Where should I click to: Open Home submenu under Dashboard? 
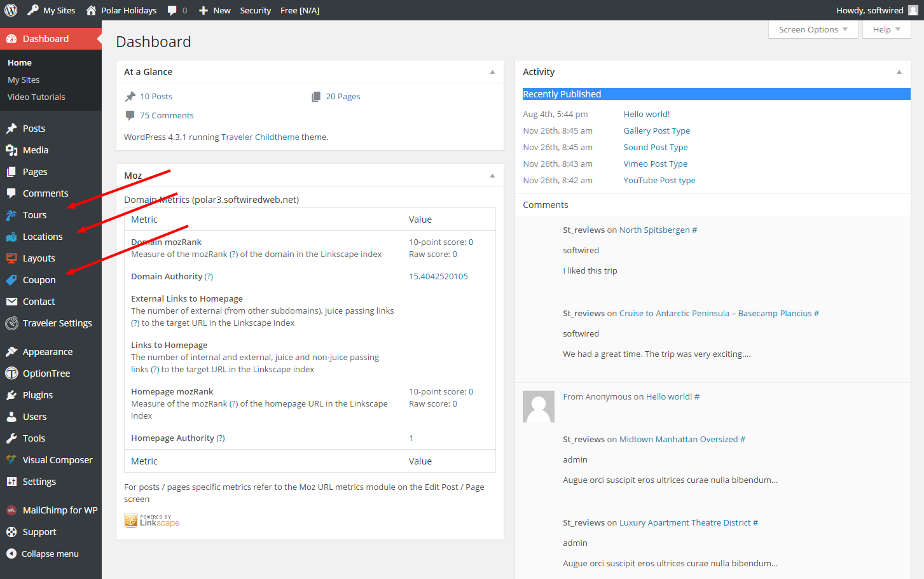pos(20,62)
